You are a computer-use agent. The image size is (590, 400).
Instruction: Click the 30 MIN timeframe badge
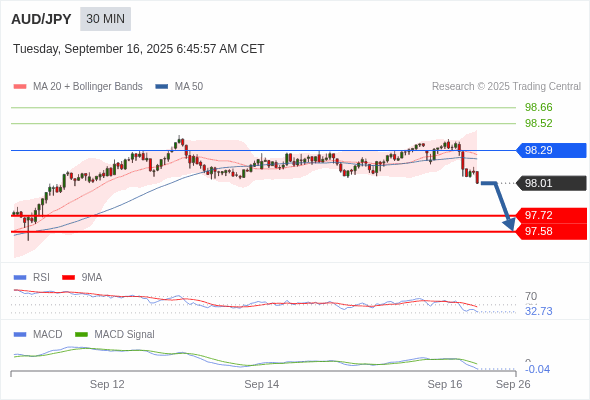tap(105, 19)
